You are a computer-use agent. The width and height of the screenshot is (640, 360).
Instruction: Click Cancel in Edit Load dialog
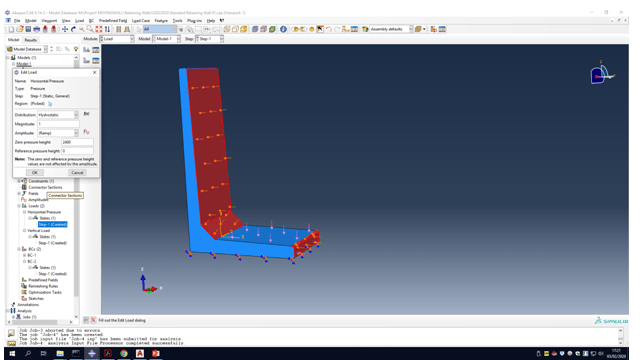click(x=77, y=173)
